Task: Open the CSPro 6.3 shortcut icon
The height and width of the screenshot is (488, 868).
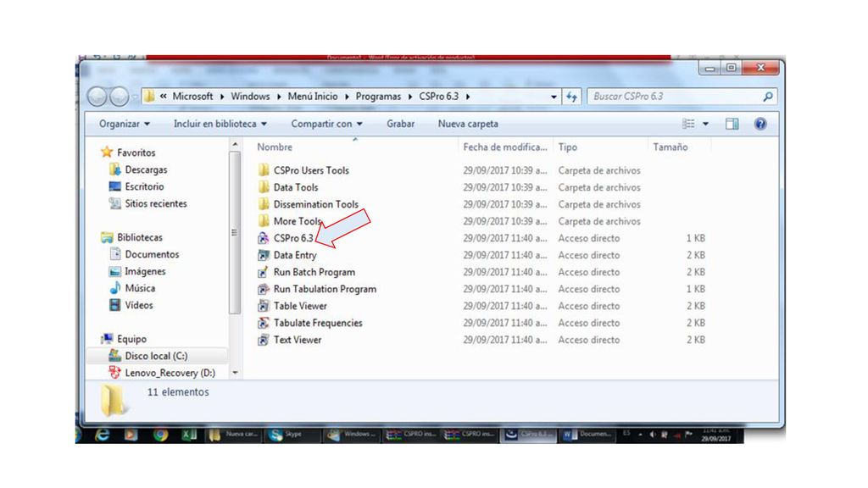Action: point(264,238)
